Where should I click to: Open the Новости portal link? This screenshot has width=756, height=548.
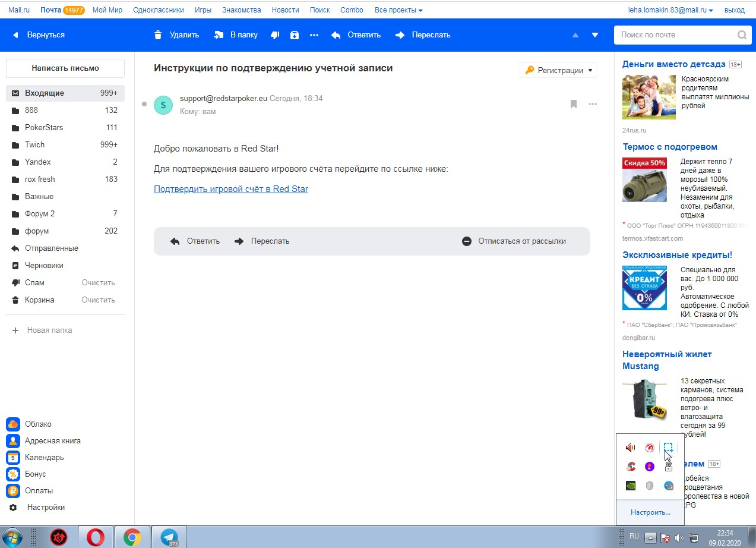click(x=286, y=10)
